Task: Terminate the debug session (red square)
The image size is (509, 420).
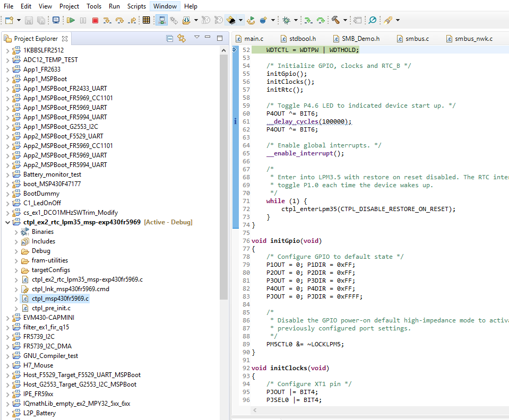Action: click(x=96, y=20)
